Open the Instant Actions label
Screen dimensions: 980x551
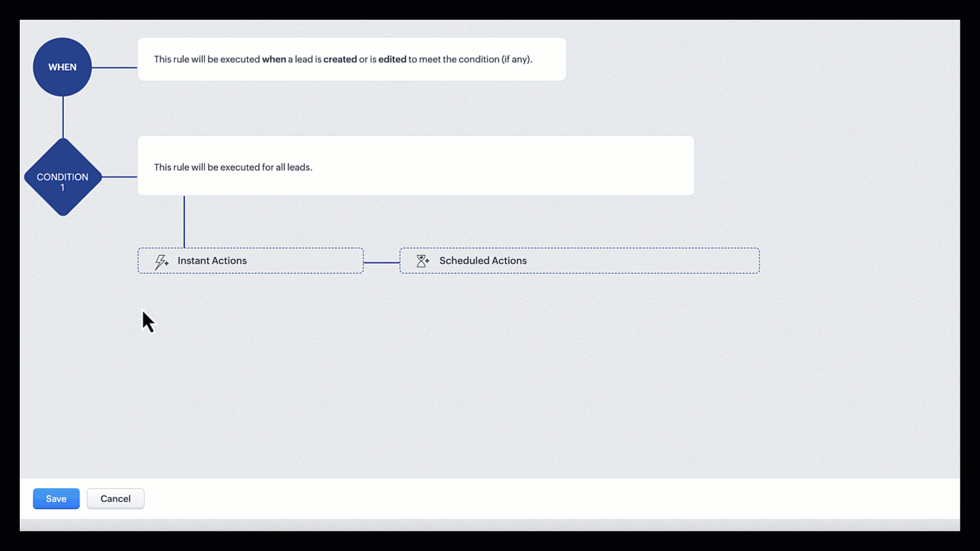click(212, 261)
